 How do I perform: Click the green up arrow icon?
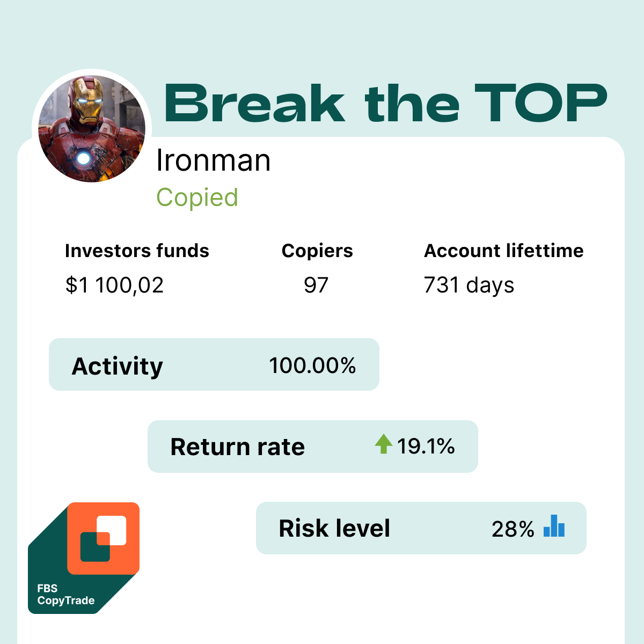[384, 444]
